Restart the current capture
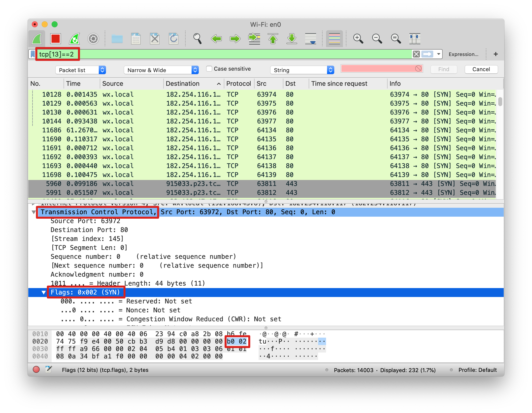532x413 pixels. coord(74,39)
